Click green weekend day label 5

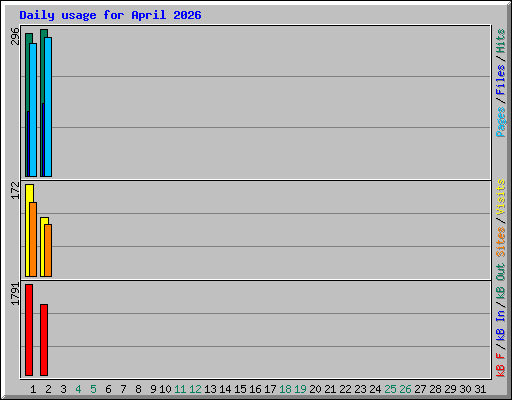coord(93,389)
